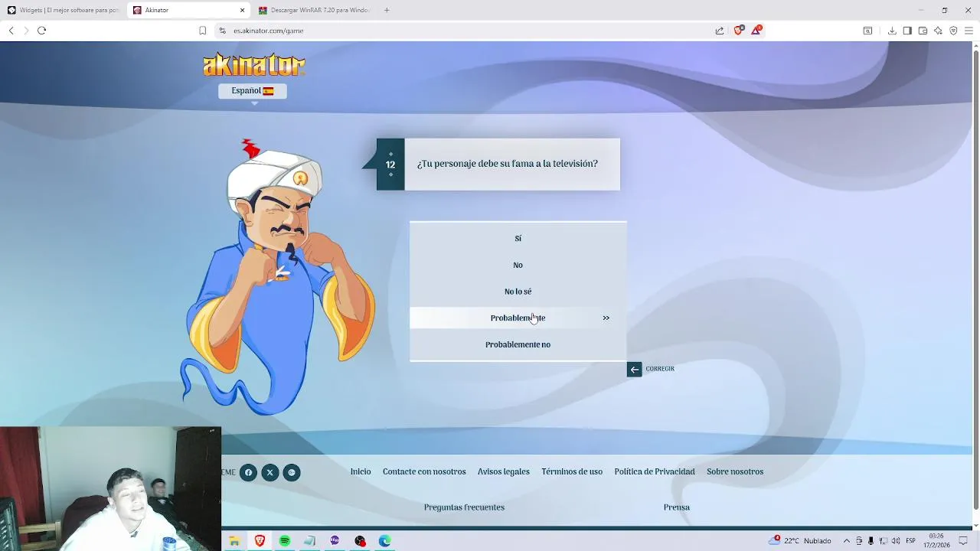Click the Akinator logo
Screen dimensions: 980x551
tap(253, 64)
